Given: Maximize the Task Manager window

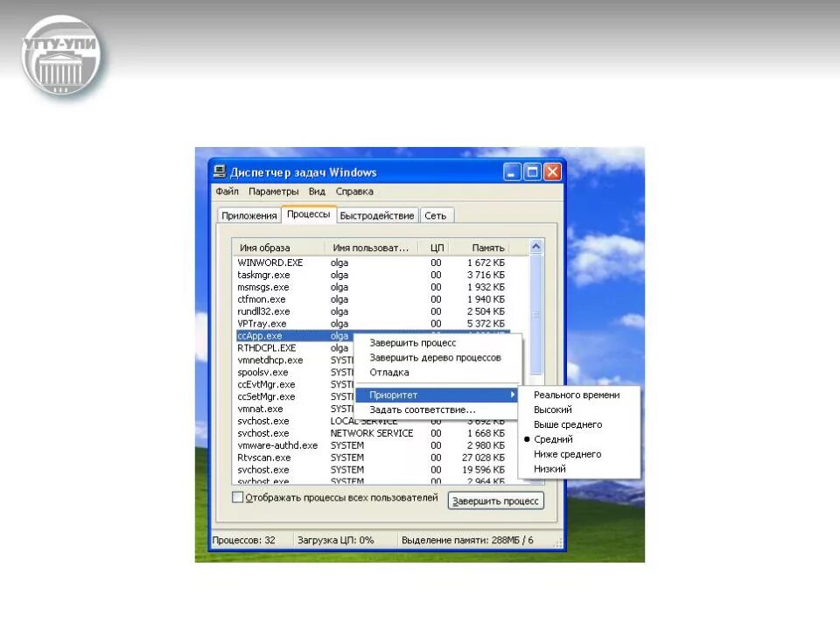Looking at the screenshot, I should pos(532,172).
